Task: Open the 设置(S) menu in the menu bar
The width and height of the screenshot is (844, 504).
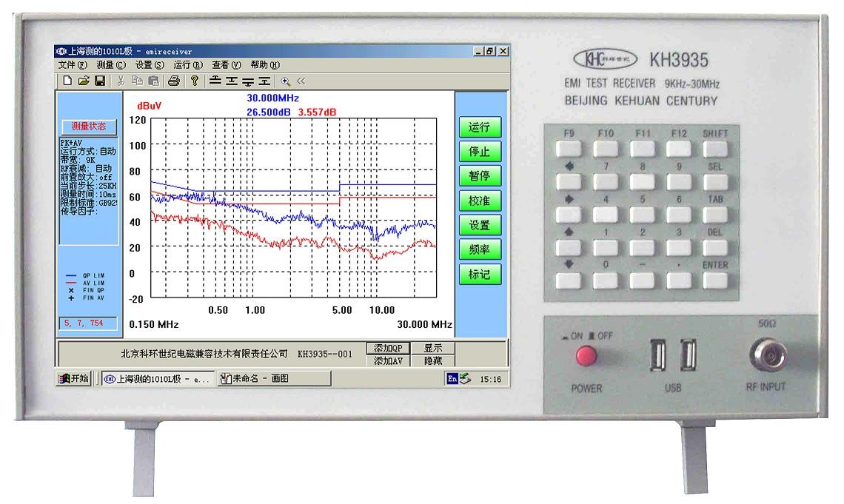Action: [x=150, y=65]
